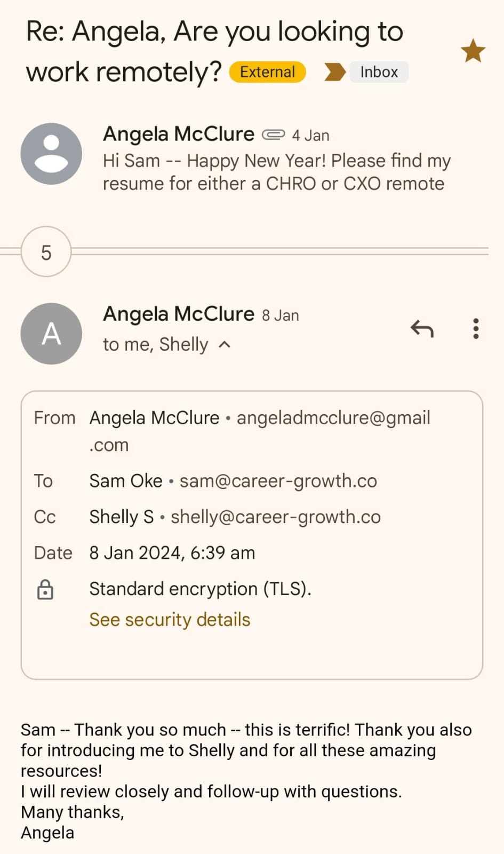This screenshot has width=504, height=854.
Task: Collapse recipient details with the chevron
Action: (225, 345)
